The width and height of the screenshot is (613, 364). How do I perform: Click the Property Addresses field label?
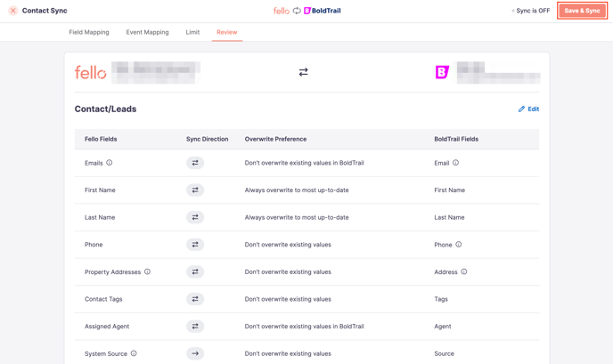[112, 271]
